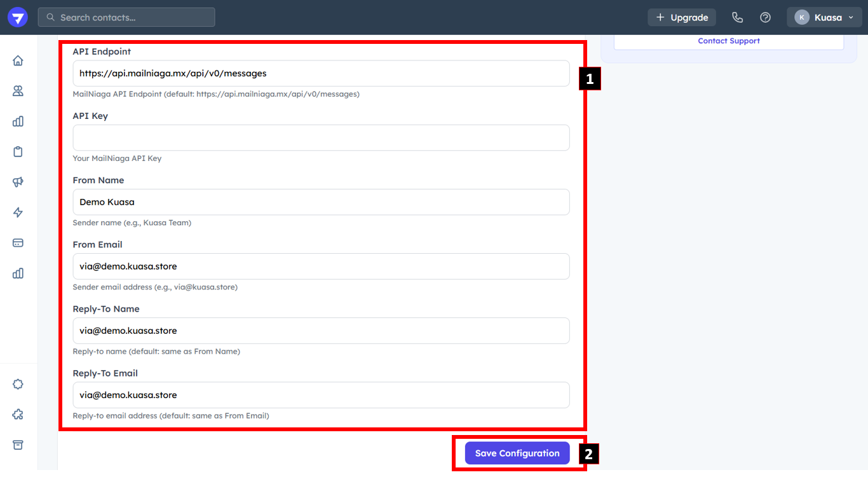The height and width of the screenshot is (477, 868).
Task: Click Save Configuration button
Action: tap(517, 453)
